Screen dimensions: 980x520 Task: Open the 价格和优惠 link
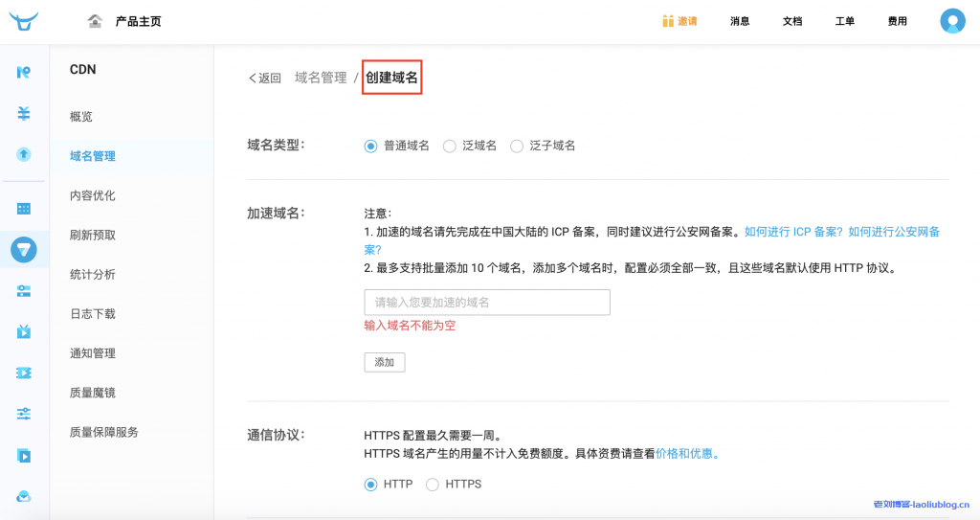click(687, 454)
